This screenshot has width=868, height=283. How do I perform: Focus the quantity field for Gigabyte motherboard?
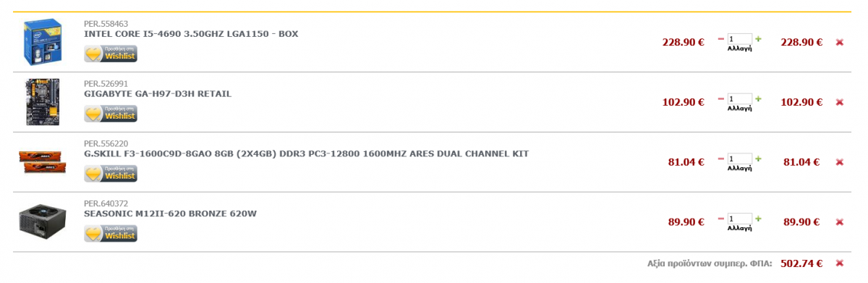(740, 98)
